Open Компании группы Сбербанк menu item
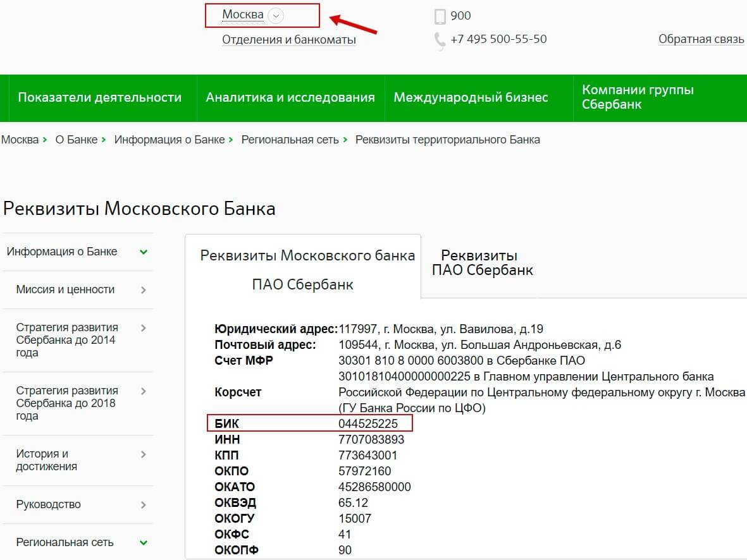The height and width of the screenshot is (560, 747). [x=638, y=97]
